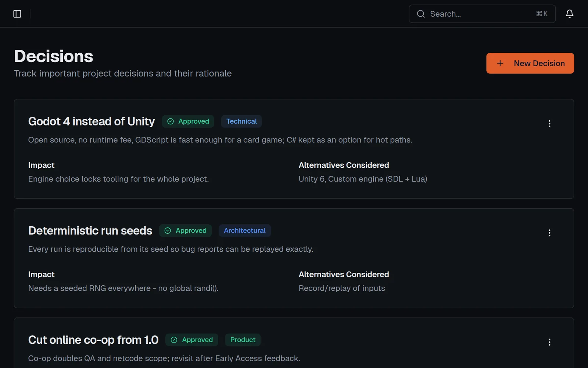Click 'Impact' heading in Deterministic run seeds card
588x368 pixels.
[41, 275]
